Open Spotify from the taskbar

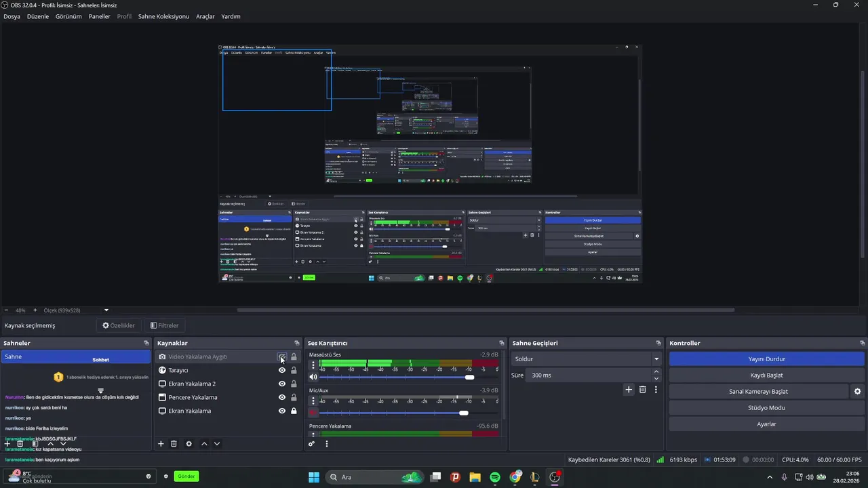495,477
